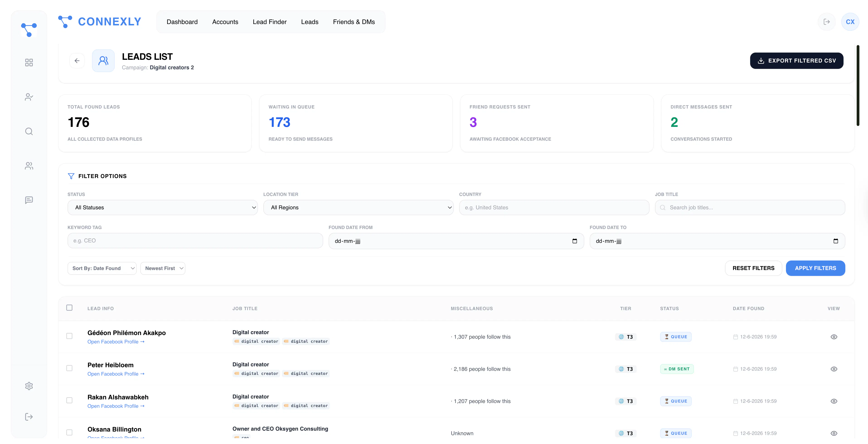The image size is (868, 444).
Task: Click the Found Date To field
Action: 717,241
